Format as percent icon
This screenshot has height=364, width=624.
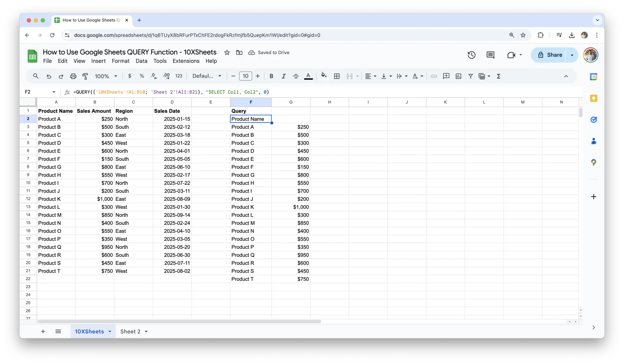pyautogui.click(x=142, y=76)
